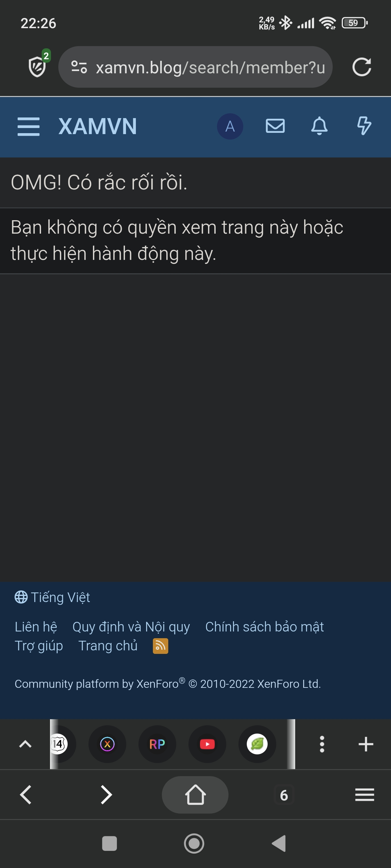Viewport: 391px width, 868px height.
Task: Tap the user avatar 'A' icon
Action: pos(230,127)
